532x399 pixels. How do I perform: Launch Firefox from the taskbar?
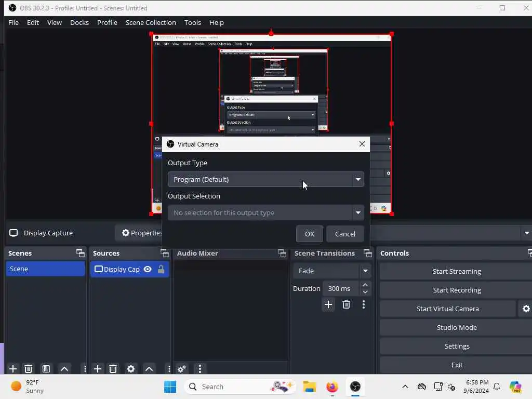[x=332, y=387]
